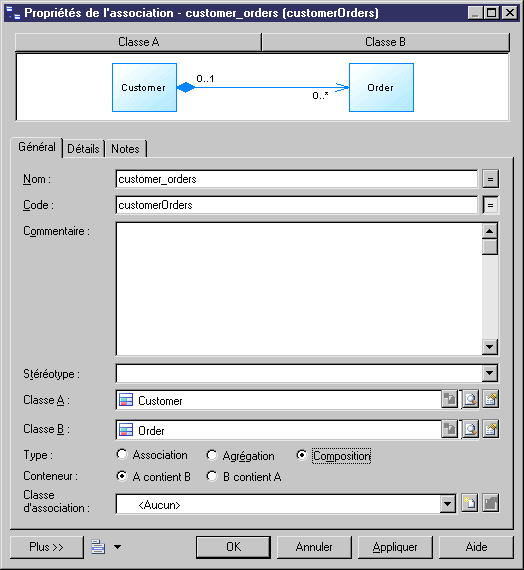Select the Association type radio button

pyautogui.click(x=122, y=454)
